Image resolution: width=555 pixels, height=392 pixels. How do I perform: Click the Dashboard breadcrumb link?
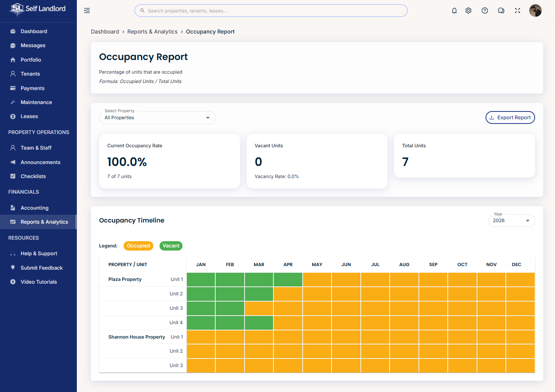[x=105, y=32]
